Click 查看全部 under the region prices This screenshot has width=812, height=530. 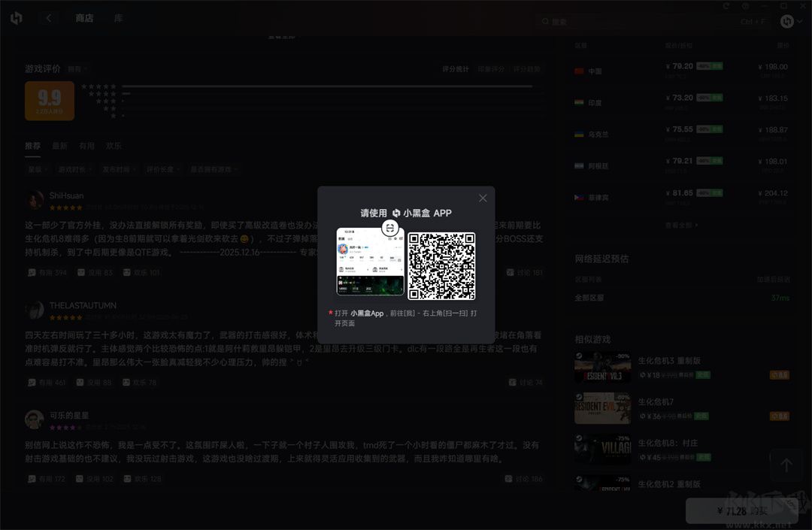[x=681, y=225]
